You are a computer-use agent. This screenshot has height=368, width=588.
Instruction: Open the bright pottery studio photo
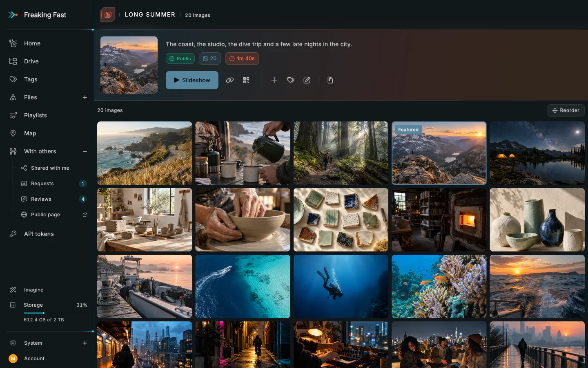point(145,220)
